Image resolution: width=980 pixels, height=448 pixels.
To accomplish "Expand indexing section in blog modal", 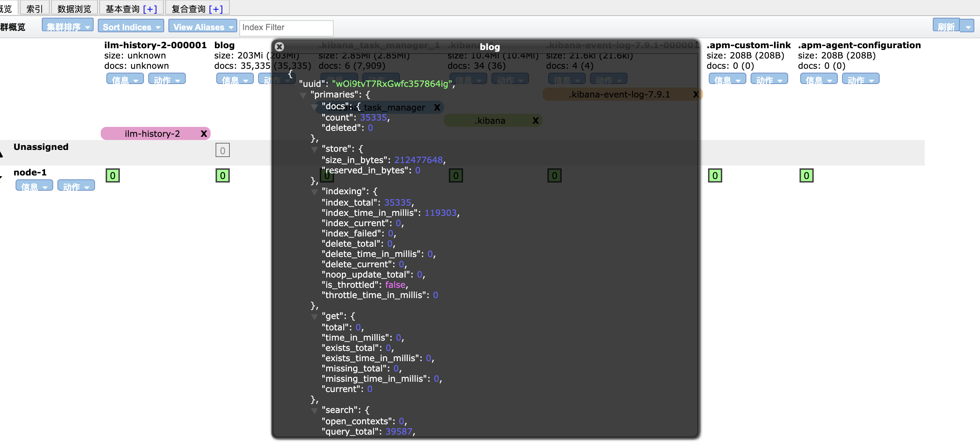I will coord(314,191).
